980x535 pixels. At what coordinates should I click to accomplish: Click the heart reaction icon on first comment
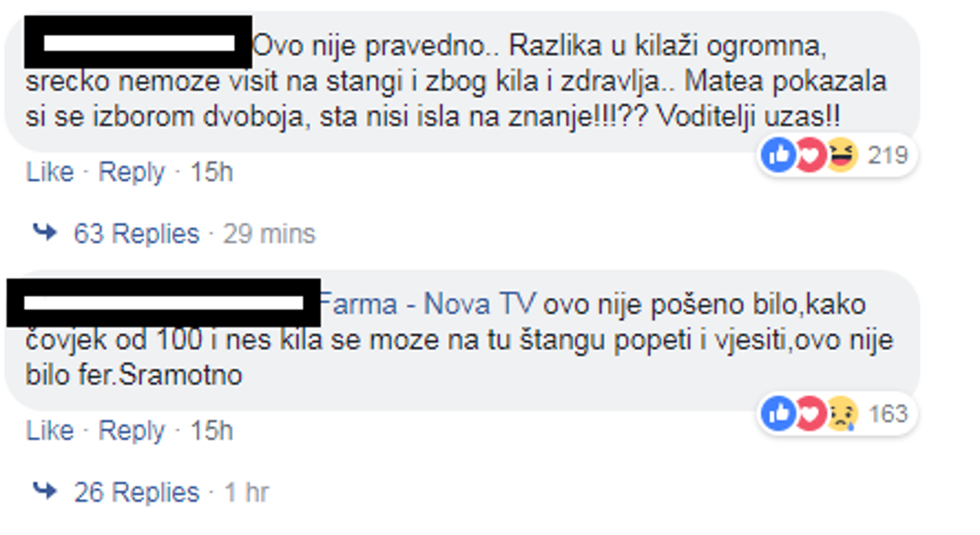coord(810,155)
